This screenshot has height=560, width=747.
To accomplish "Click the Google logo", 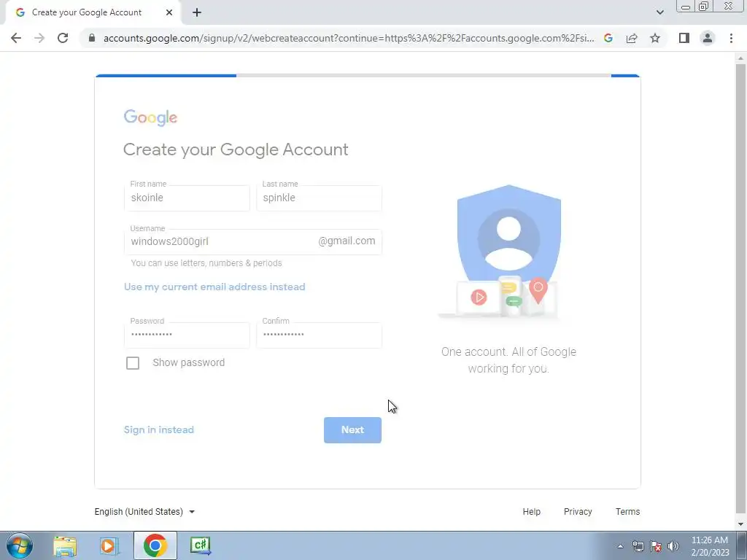I will click(150, 117).
